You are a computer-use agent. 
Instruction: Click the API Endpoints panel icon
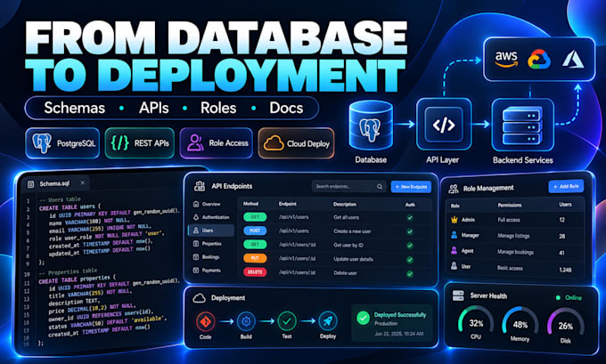[200, 186]
